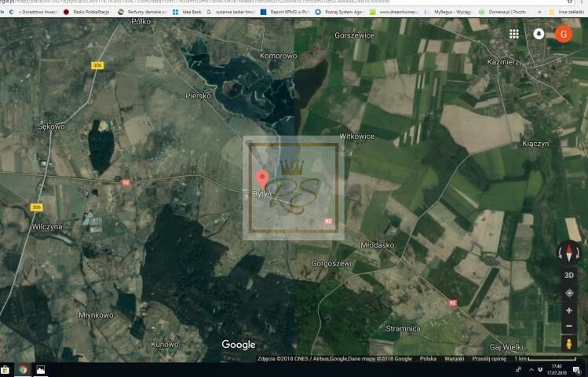Show my location on the map

pos(569,293)
